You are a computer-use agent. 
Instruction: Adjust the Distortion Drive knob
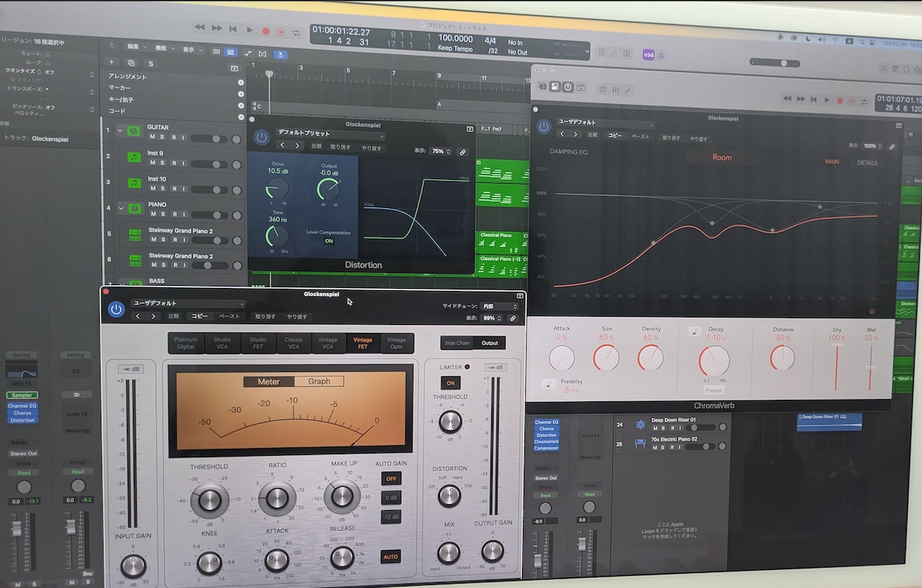(x=277, y=189)
